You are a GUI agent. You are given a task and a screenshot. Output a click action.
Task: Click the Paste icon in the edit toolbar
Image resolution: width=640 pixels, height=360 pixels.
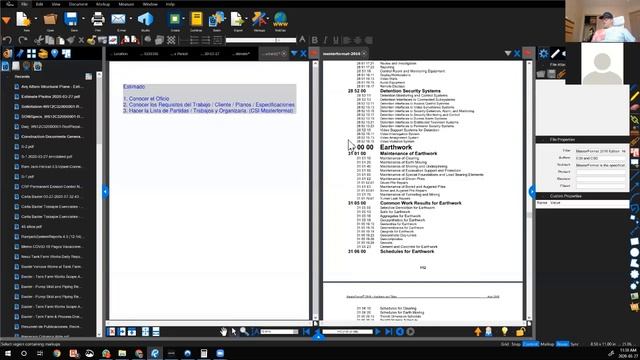click(60, 40)
